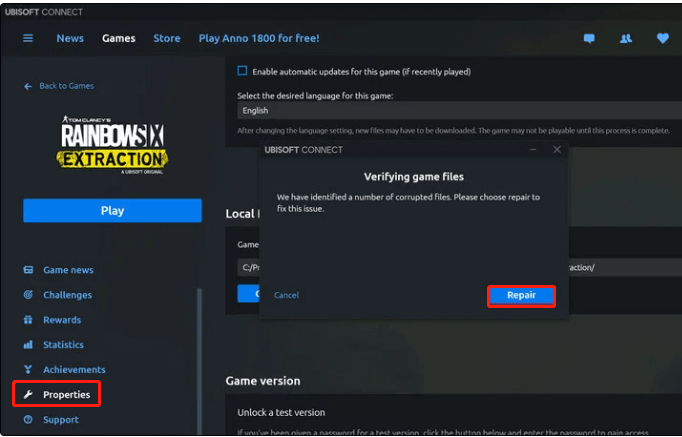Open Rewards in sidebar
Image resolution: width=682 pixels, height=437 pixels.
pos(62,320)
